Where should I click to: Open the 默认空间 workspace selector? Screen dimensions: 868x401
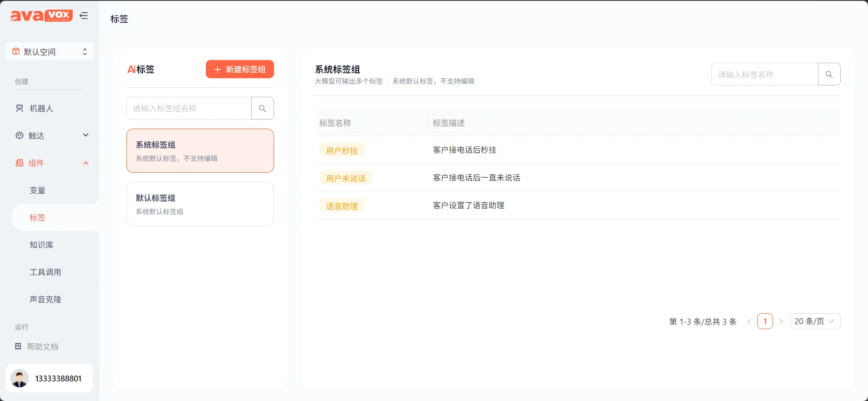pos(50,52)
